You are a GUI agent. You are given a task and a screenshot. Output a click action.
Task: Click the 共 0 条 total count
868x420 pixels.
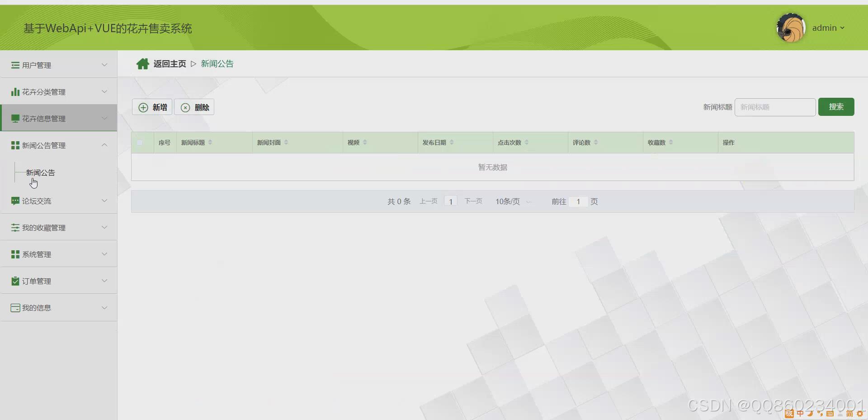399,201
